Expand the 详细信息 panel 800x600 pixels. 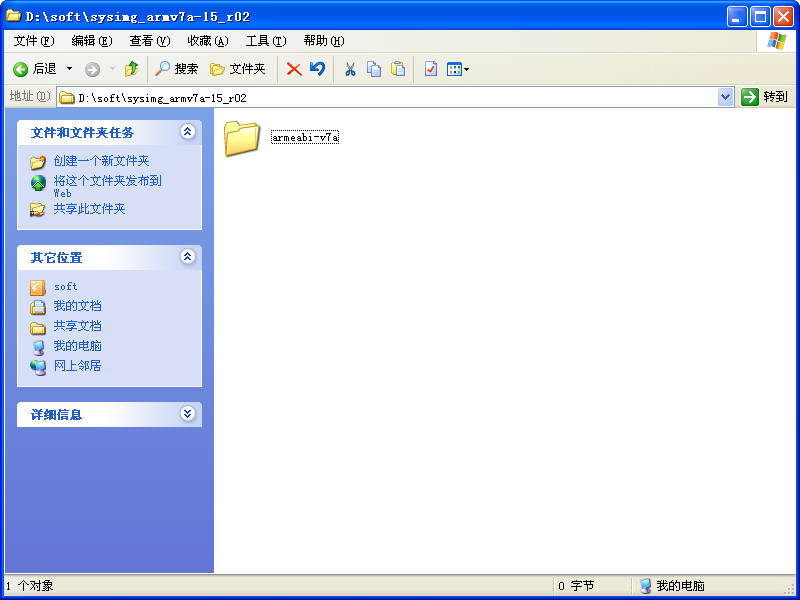187,414
